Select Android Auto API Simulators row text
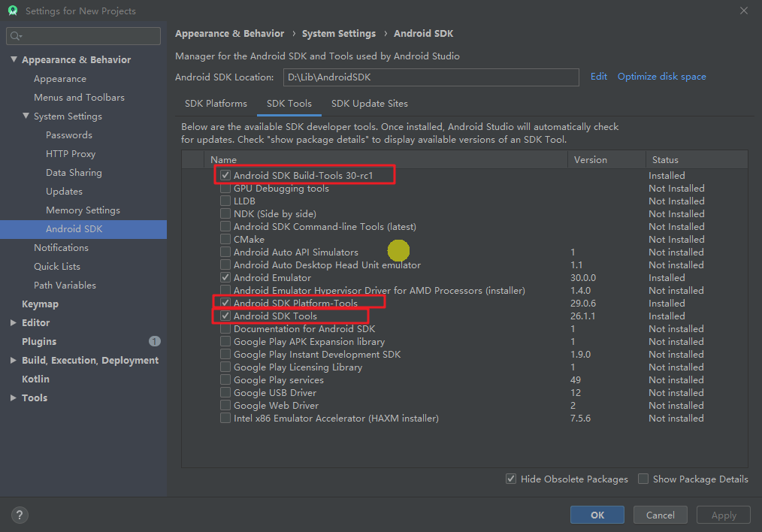 pyautogui.click(x=296, y=252)
